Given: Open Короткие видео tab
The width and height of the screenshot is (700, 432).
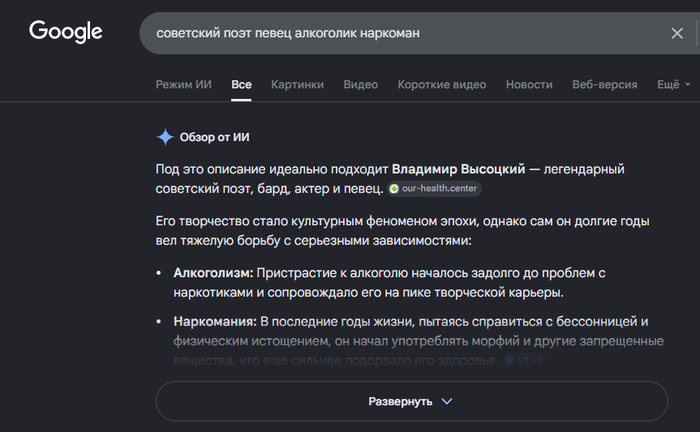Looking at the screenshot, I should (442, 84).
